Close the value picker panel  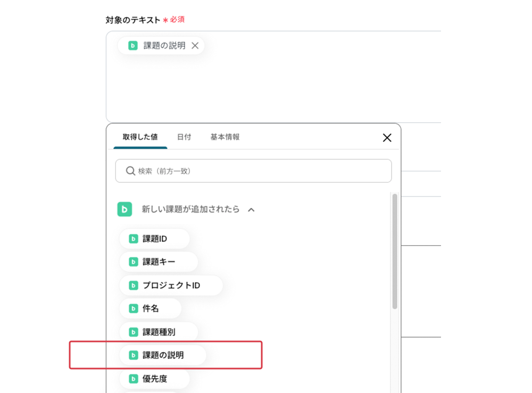[387, 138]
